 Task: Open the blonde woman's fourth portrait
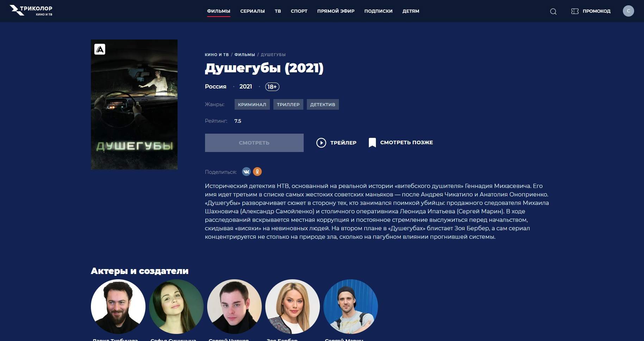click(x=292, y=307)
